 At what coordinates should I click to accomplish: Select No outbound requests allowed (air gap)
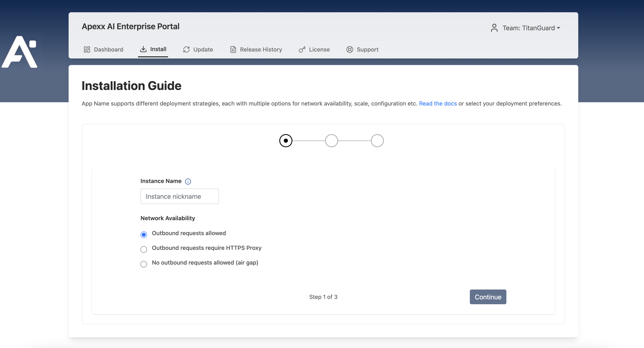click(x=144, y=264)
